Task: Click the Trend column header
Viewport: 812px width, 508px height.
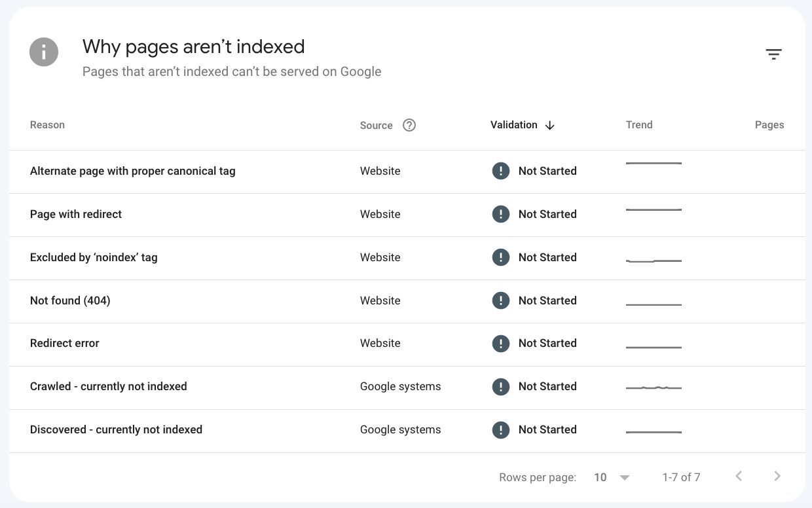Action: 639,125
